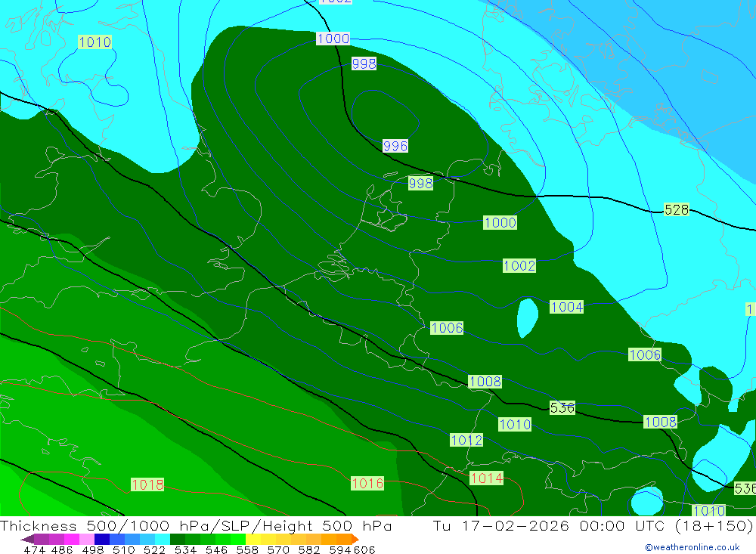
Task: Click the 498 legend value
Action: pos(92,550)
